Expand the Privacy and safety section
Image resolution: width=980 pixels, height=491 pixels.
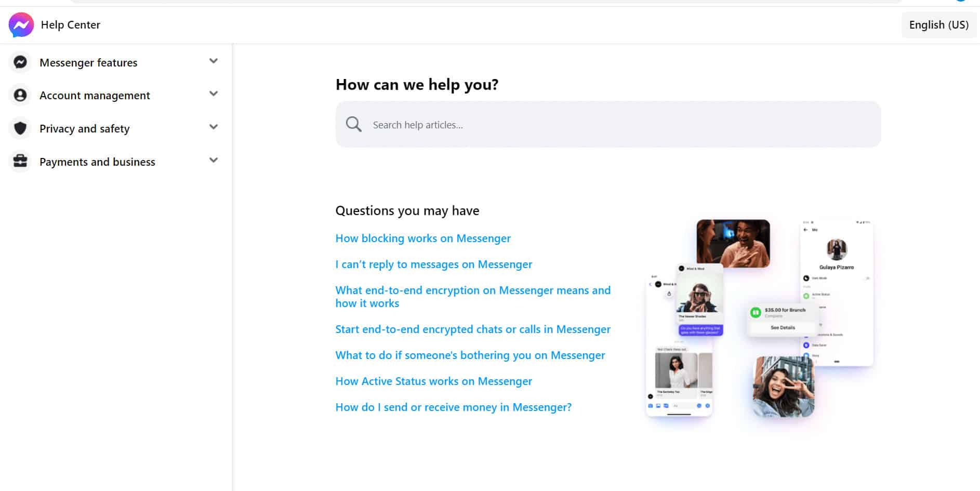213,127
